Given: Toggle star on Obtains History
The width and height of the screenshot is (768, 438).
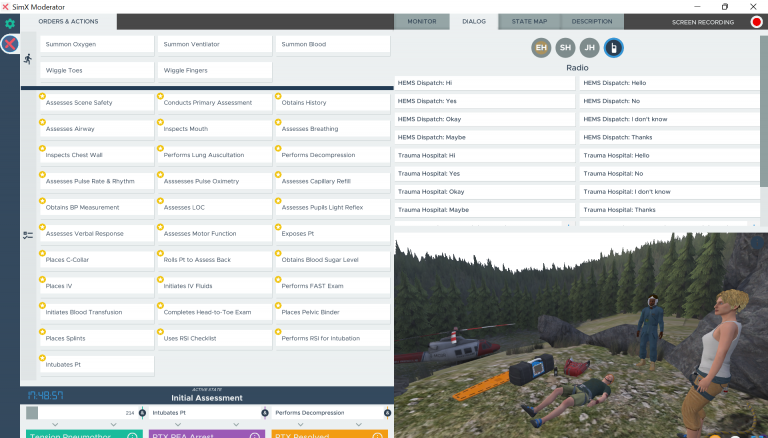Looking at the screenshot, I should click(x=278, y=96).
